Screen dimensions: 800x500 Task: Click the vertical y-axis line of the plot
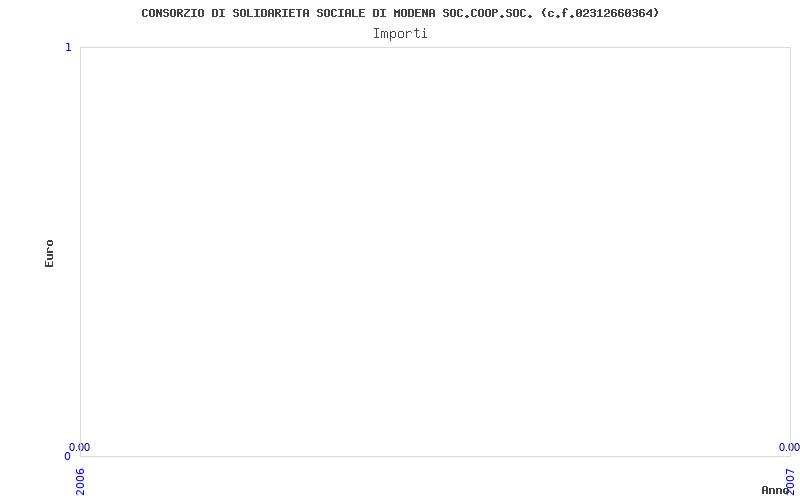click(81, 252)
